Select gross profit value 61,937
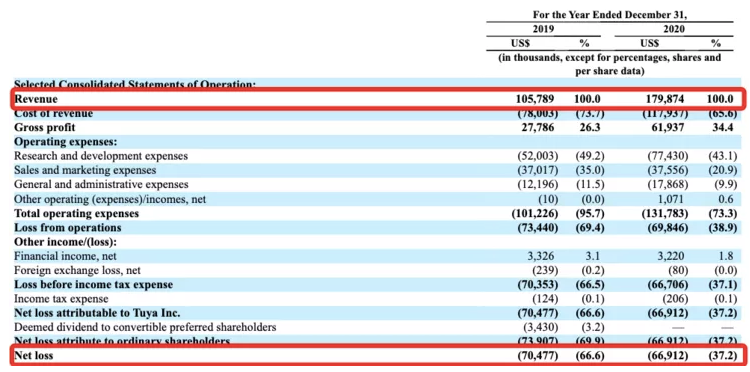Viewport: 750px width, 372px height. pos(669,128)
